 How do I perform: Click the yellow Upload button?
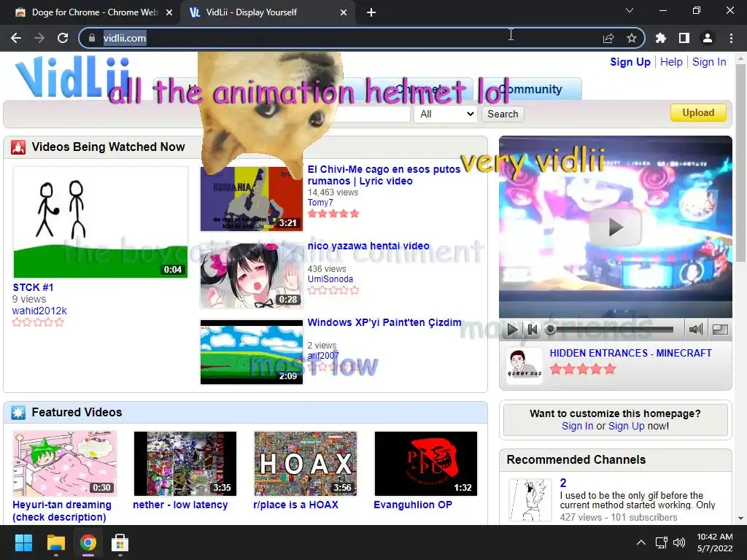[698, 113]
